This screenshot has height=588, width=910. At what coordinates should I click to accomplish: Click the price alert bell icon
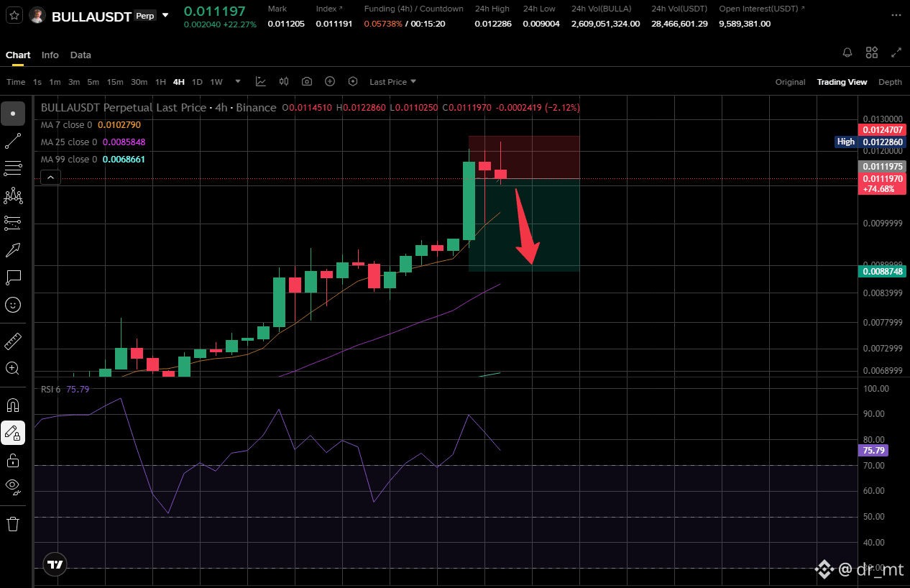(x=847, y=52)
